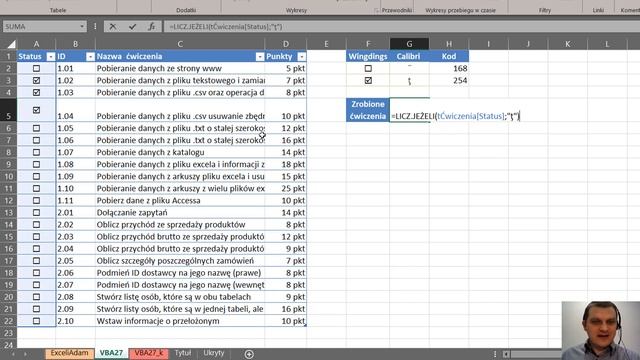Open the Nazwa ćwiczenia filter dropdown

(x=260, y=57)
